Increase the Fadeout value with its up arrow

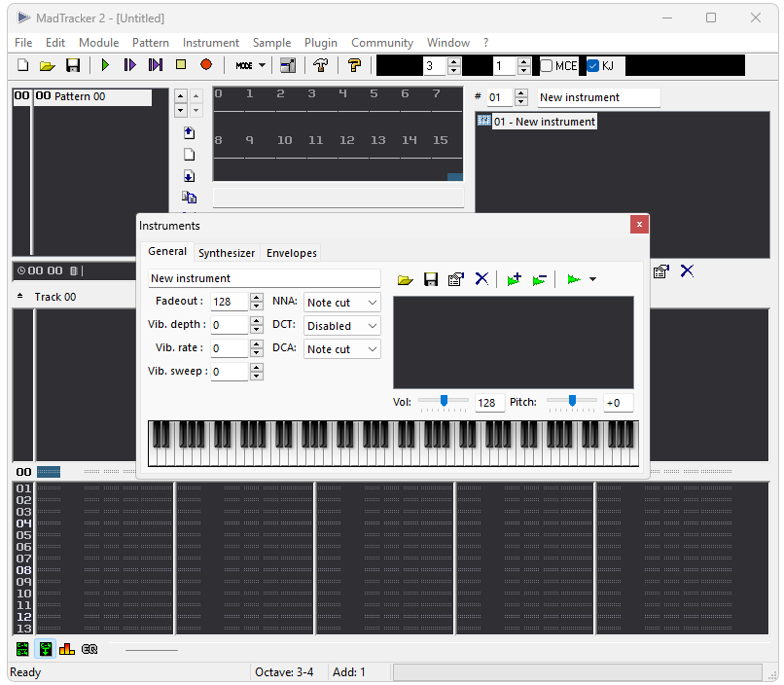[x=257, y=298]
